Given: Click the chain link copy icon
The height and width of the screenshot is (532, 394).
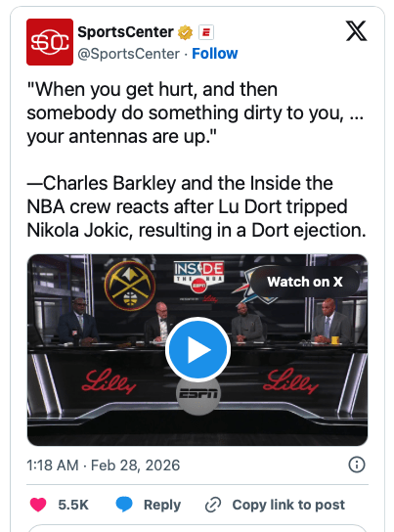Looking at the screenshot, I should 213,505.
